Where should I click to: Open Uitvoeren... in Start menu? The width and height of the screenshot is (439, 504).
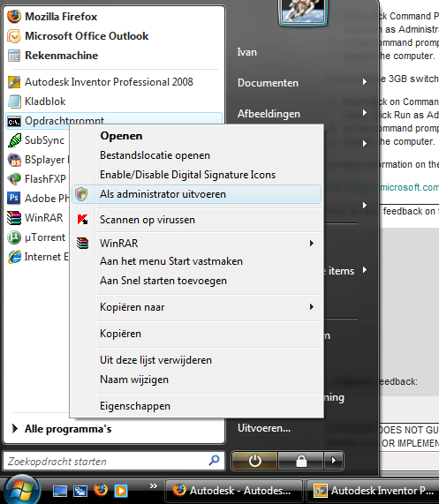tap(264, 428)
